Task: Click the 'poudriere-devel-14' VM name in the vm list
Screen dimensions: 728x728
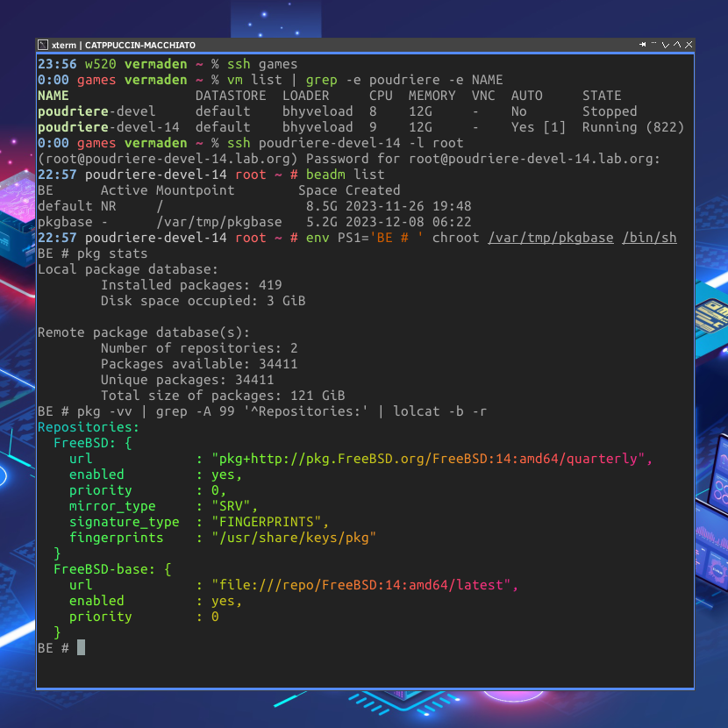Action: (109, 127)
